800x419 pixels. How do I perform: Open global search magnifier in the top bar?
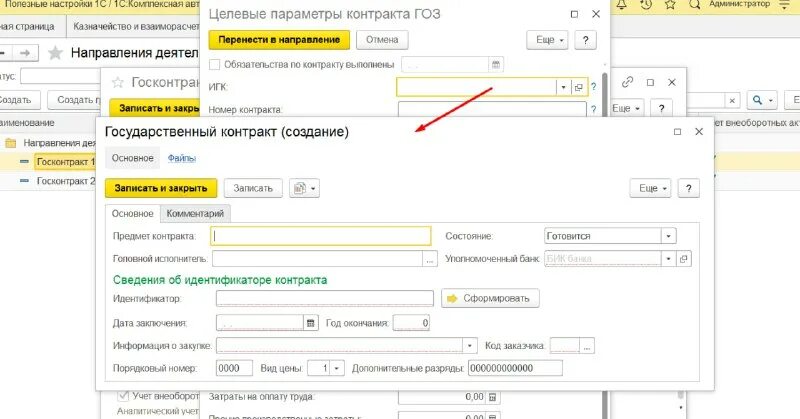point(694,5)
